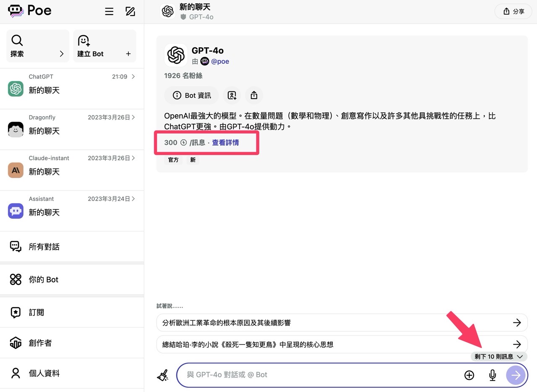Click the 1926 名粉絲 follower count

(183, 76)
